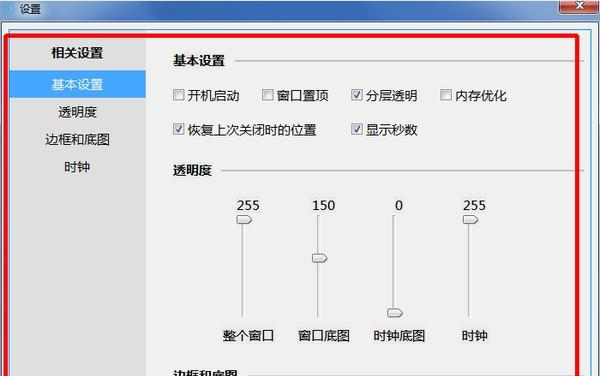Check the 窗口置顶 option

pos(267,95)
